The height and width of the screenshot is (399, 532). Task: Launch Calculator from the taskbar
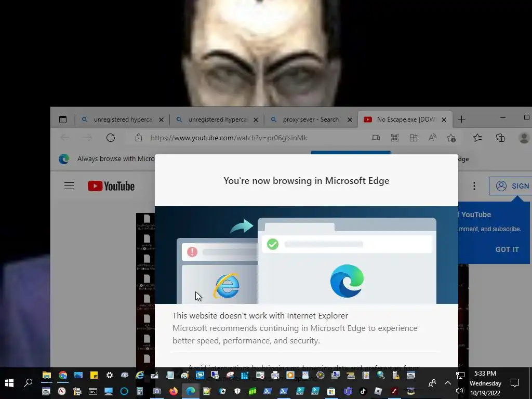coord(139,391)
